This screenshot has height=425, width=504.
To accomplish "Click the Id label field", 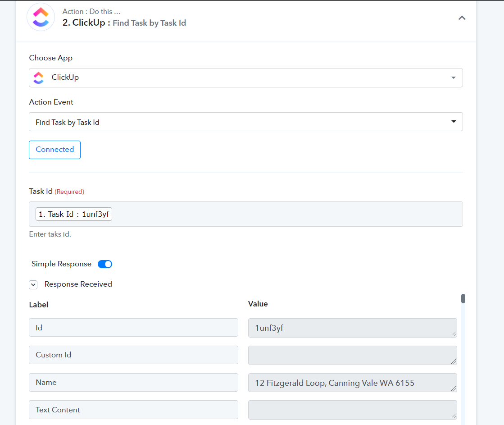I will coord(133,328).
